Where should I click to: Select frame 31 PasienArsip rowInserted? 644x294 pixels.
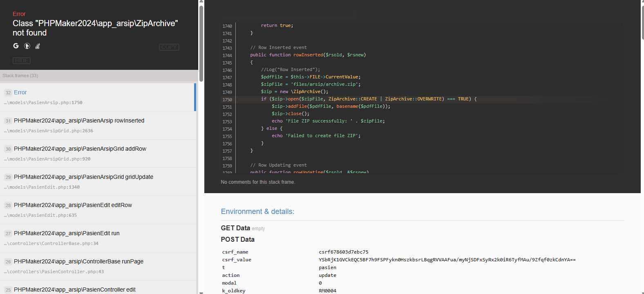[x=98, y=125]
